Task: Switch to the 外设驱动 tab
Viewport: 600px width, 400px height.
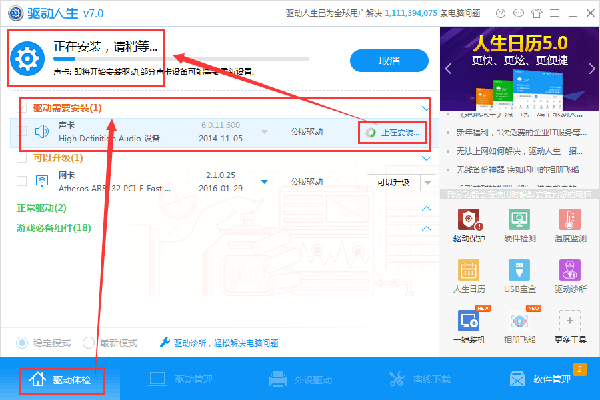Action: [x=300, y=379]
